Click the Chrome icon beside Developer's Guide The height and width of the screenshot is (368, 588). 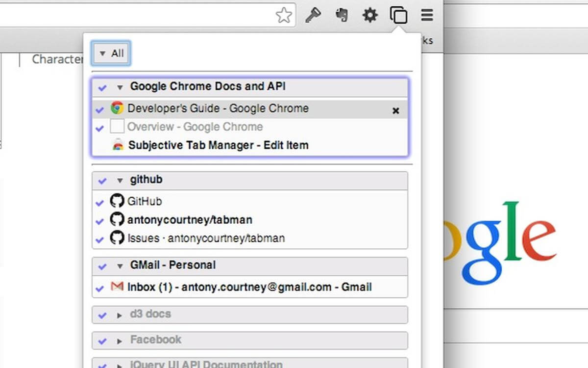coord(117,108)
